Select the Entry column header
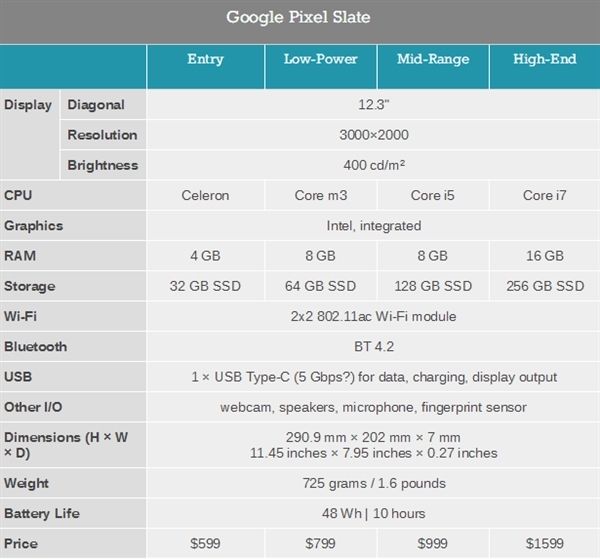The height and width of the screenshot is (559, 600). pos(205,60)
